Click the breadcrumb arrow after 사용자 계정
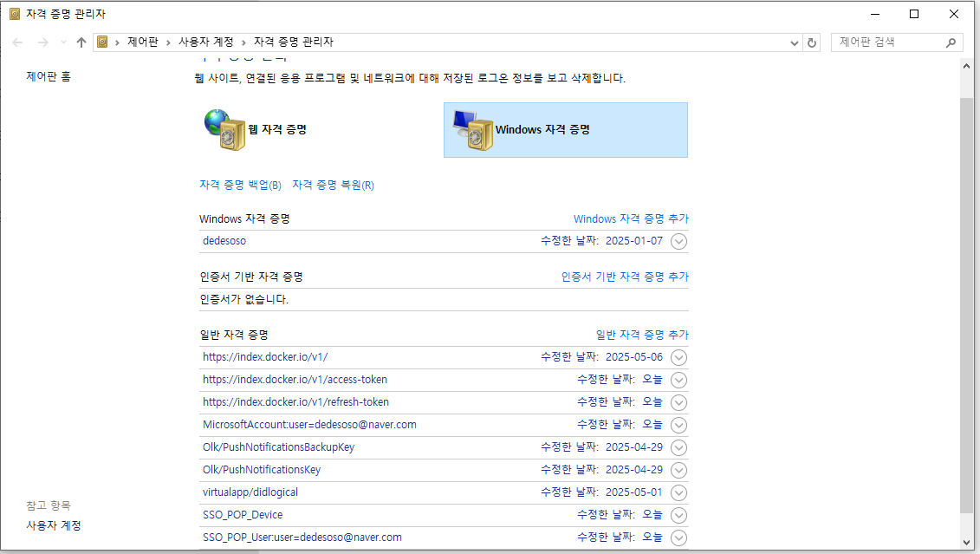Image resolution: width=980 pixels, height=554 pixels. (x=243, y=42)
